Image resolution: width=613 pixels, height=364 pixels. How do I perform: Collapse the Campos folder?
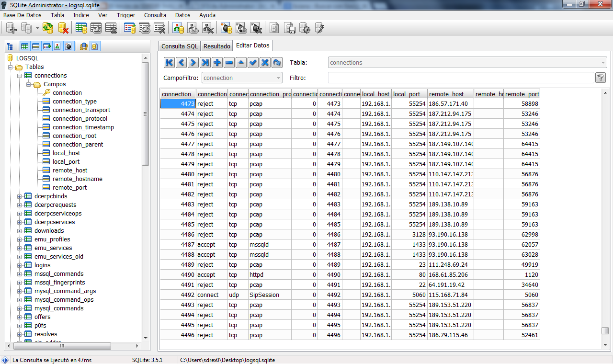pyautogui.click(x=27, y=84)
